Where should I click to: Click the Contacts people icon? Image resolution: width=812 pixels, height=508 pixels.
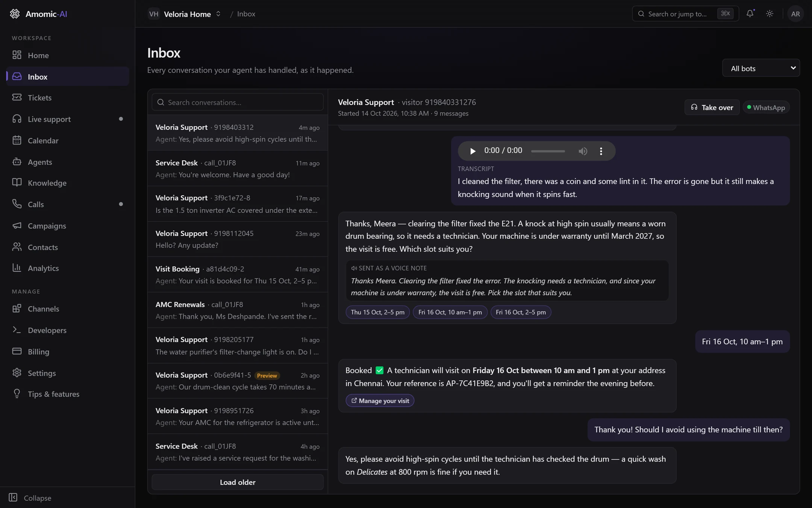(17, 247)
